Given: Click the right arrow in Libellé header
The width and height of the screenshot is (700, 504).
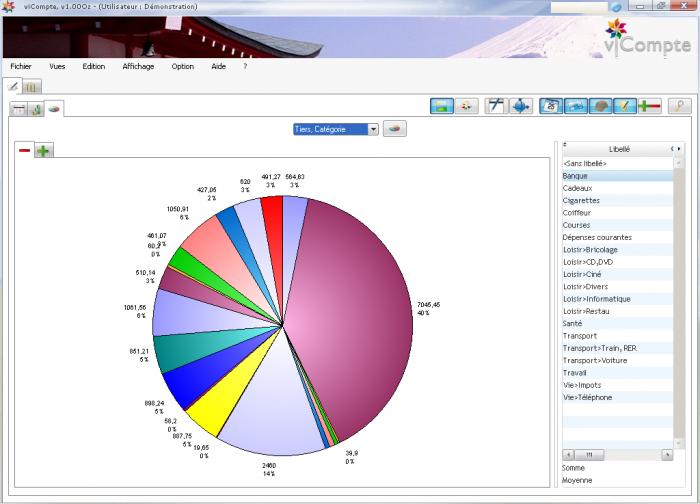Looking at the screenshot, I should pos(678,149).
